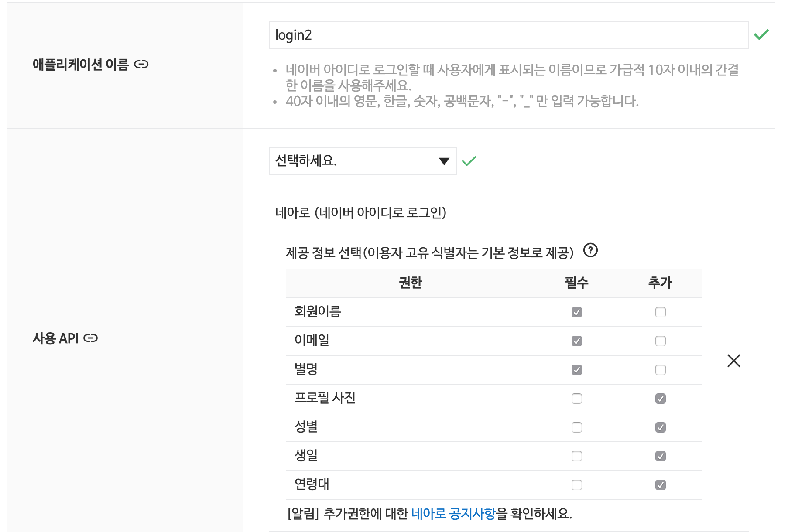Uncheck 필수 checkbox for 별명
The image size is (788, 532).
(576, 370)
